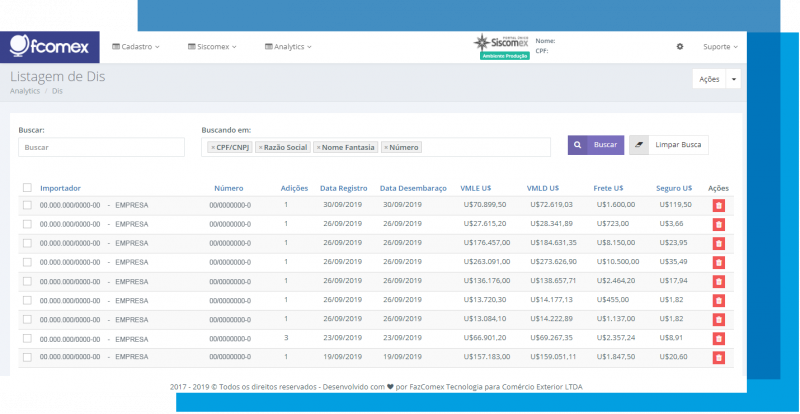Delete the row with VMLE U$157.183,00

pyautogui.click(x=718, y=357)
